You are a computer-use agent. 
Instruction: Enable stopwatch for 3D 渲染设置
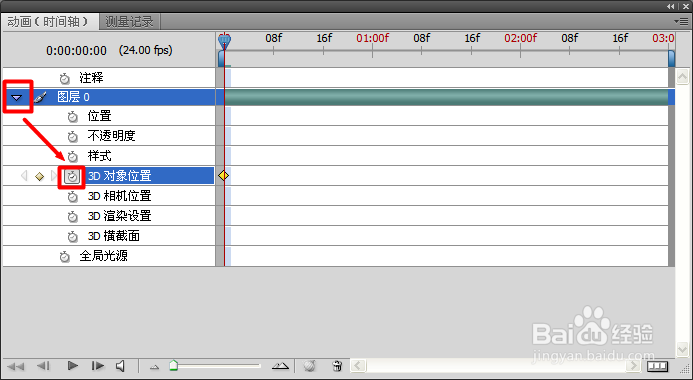(x=72, y=217)
